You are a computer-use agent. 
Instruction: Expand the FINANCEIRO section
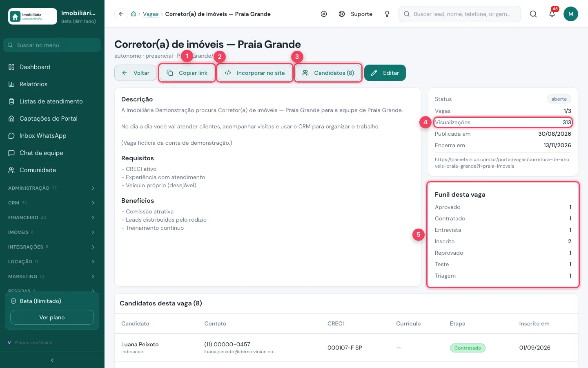click(x=52, y=218)
